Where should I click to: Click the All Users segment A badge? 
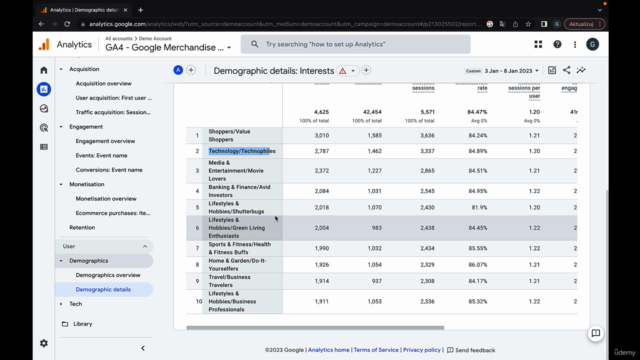178,70
